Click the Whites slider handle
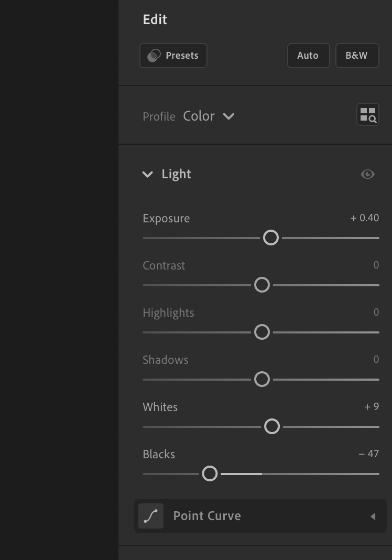 [272, 426]
